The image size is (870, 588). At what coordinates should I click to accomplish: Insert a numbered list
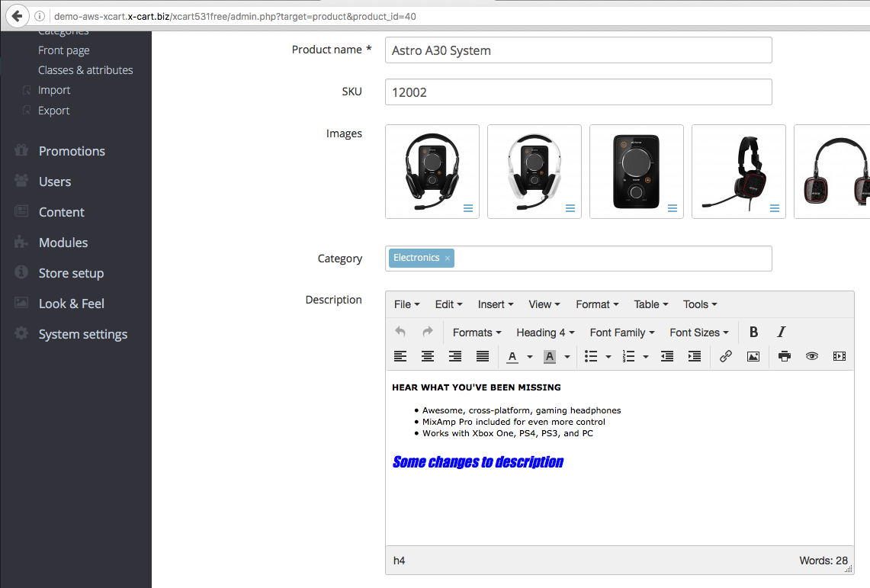628,357
